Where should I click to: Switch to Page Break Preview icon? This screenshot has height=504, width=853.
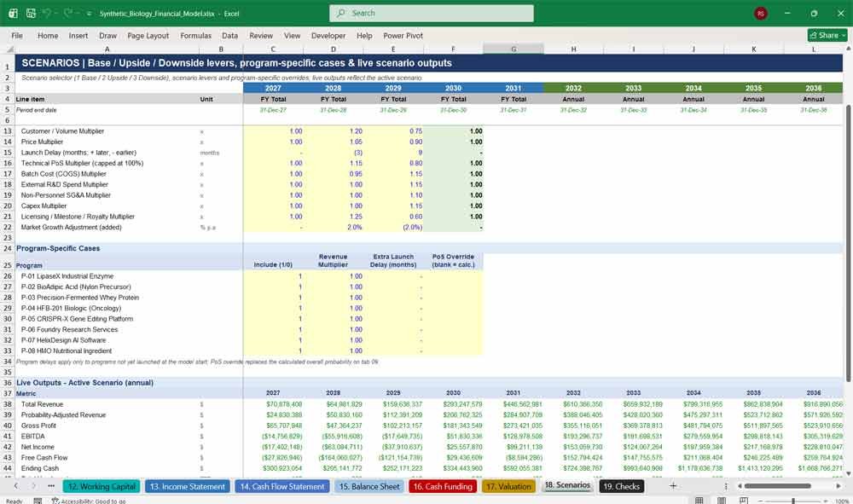click(743, 501)
